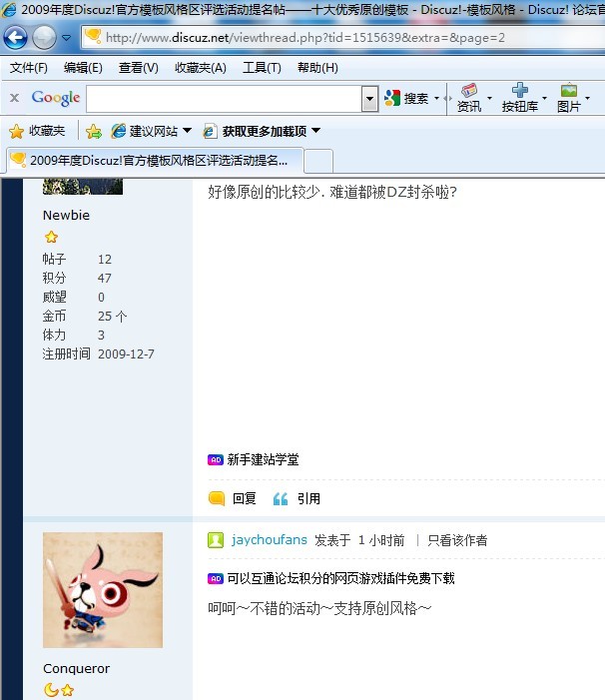Open the 帮助(H) menu
605x700 pixels.
coord(317,68)
